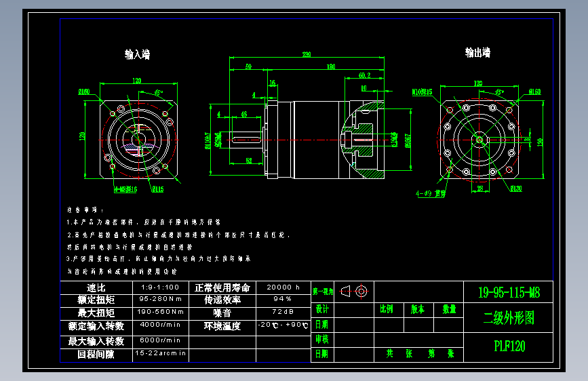The height and width of the screenshot is (381, 588).
Task: Select the 传递效率 label cell
Action: 222,300
